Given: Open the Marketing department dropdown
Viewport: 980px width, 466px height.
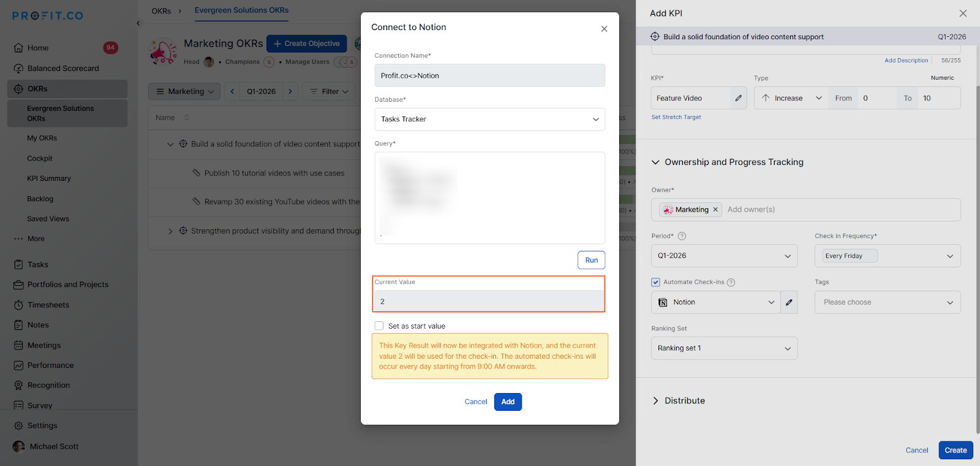Looking at the screenshot, I should point(184,91).
